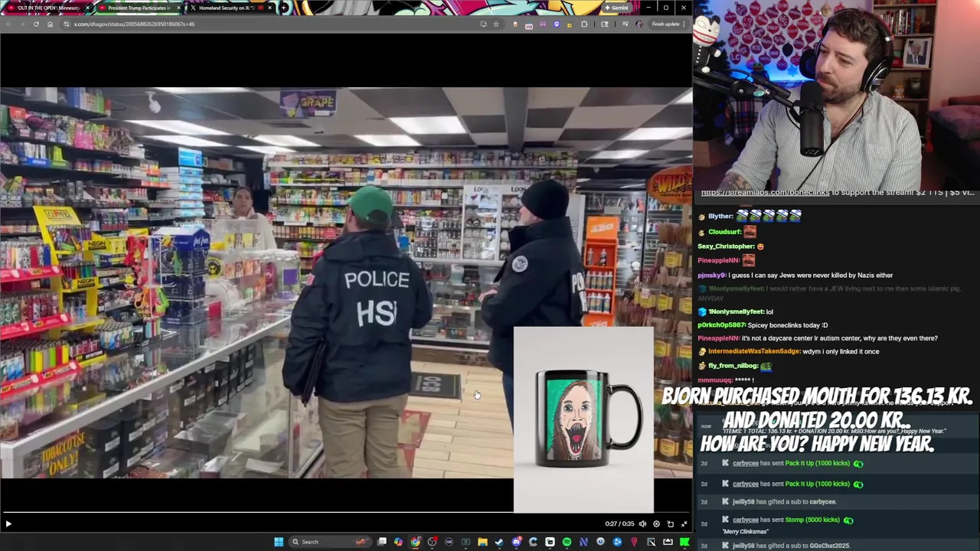This screenshot has height=551, width=980.
Task: Close the Homeland Security on X tab
Action: (x=269, y=8)
